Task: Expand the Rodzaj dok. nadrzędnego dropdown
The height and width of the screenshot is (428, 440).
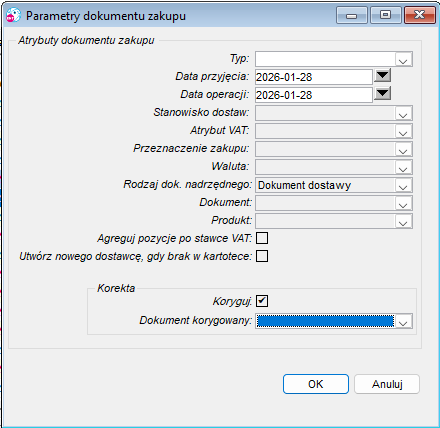Action: point(403,185)
